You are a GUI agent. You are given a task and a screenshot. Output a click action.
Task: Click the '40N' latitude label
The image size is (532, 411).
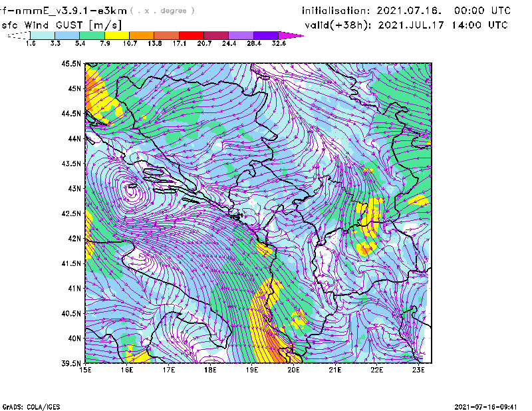click(74, 338)
